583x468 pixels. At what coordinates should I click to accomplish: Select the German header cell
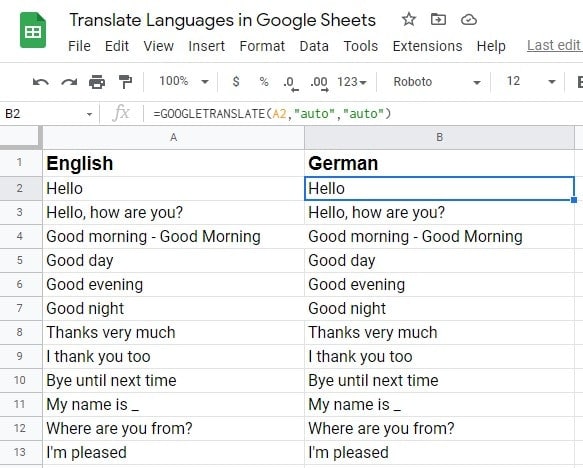[439, 163]
